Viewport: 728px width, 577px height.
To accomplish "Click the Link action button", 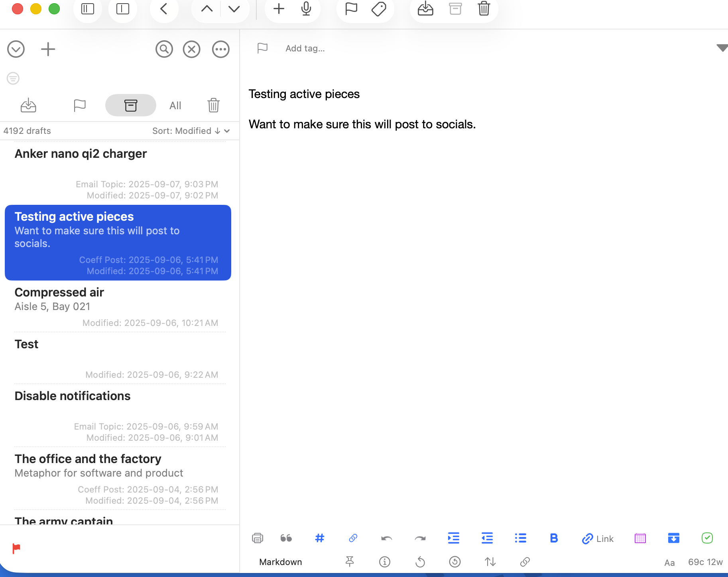I will pyautogui.click(x=598, y=539).
